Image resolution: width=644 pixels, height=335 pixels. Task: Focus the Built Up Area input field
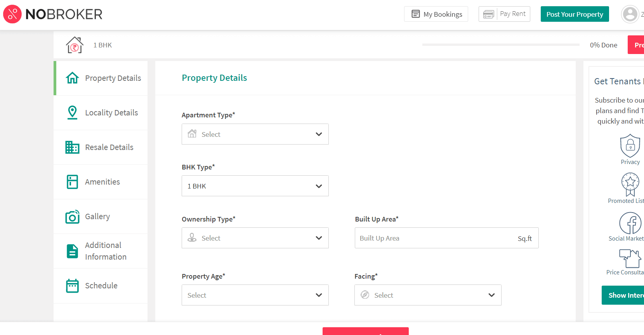(435, 238)
